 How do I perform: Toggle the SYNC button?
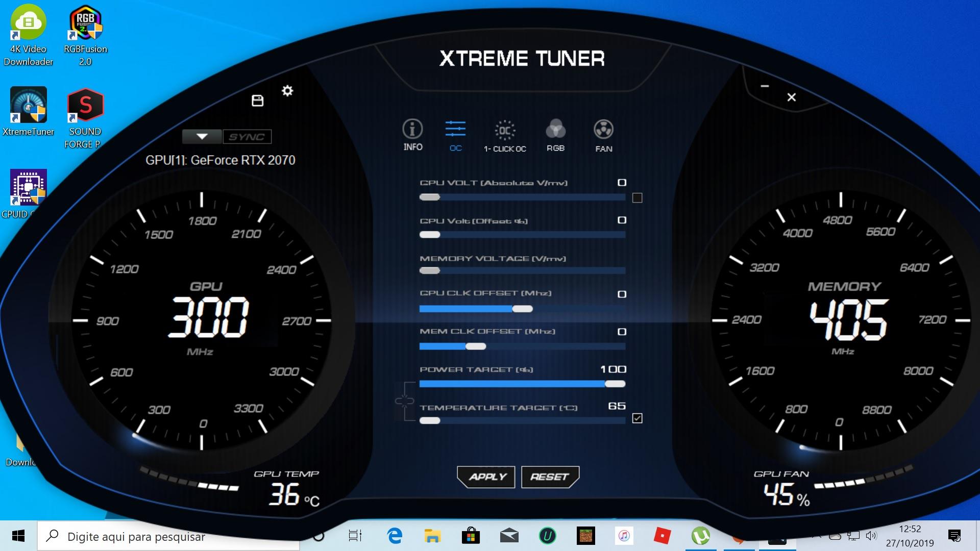[x=247, y=137]
